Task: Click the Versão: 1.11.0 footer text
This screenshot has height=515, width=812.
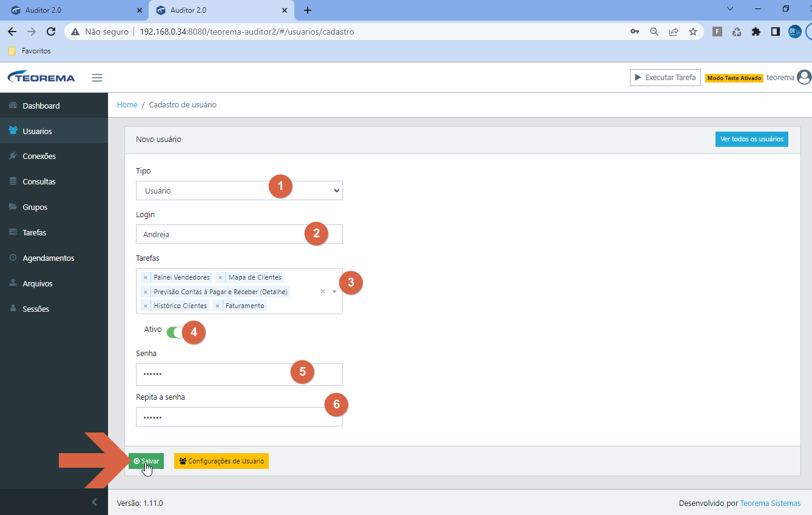Action: click(x=140, y=503)
